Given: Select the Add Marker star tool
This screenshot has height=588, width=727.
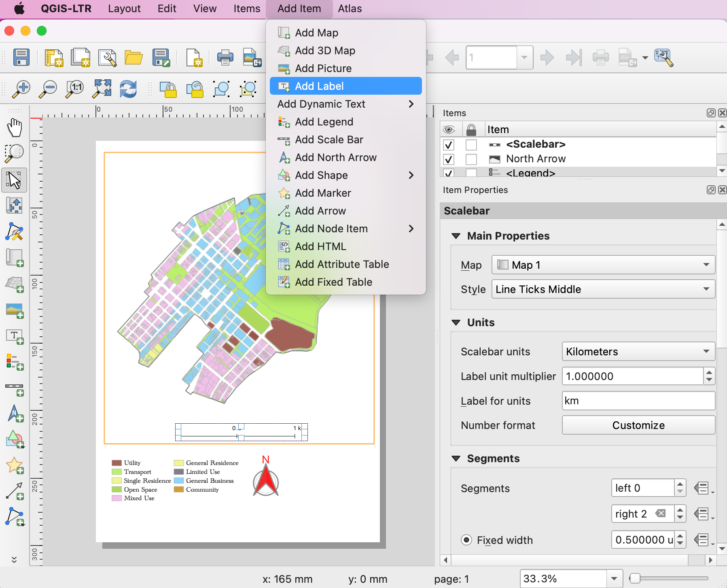Looking at the screenshot, I should click(x=15, y=465).
